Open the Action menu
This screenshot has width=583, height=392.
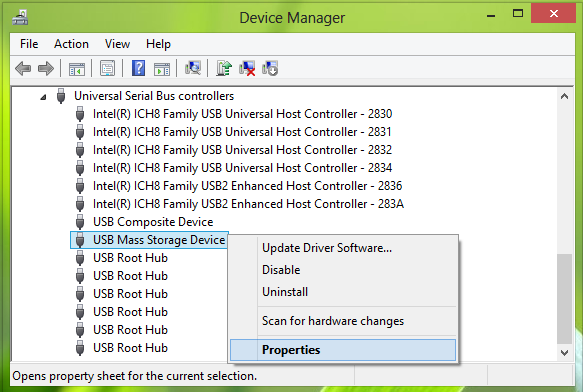pyautogui.click(x=71, y=44)
